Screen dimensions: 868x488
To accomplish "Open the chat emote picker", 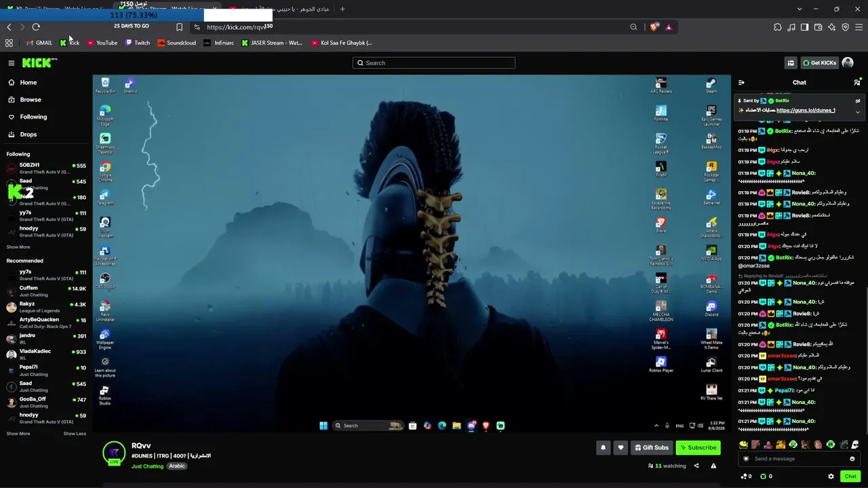I will click(x=852, y=459).
